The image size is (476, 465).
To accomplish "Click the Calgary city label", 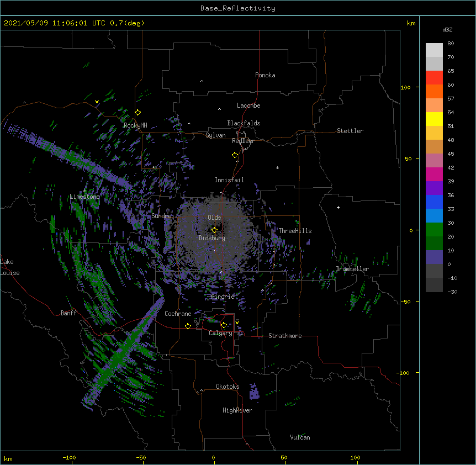I will 220,333.
